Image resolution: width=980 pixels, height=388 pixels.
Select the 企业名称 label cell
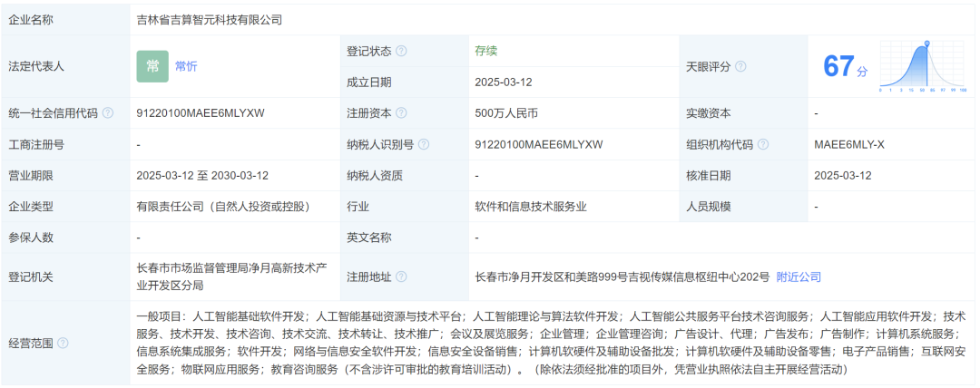coord(65,20)
